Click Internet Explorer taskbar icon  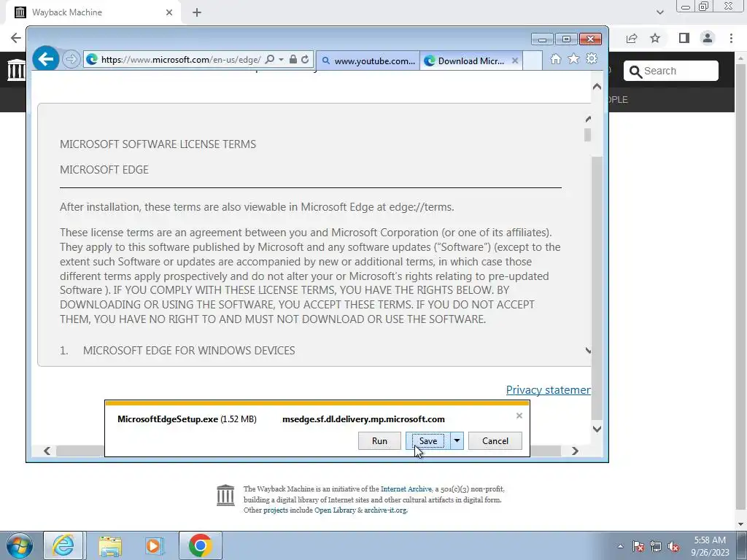click(x=63, y=545)
